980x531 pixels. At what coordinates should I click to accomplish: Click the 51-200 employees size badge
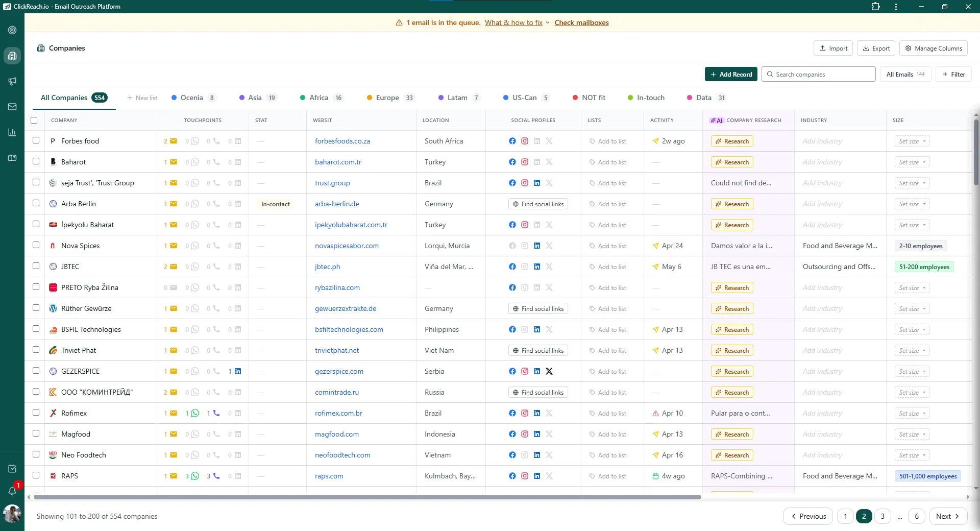924,267
